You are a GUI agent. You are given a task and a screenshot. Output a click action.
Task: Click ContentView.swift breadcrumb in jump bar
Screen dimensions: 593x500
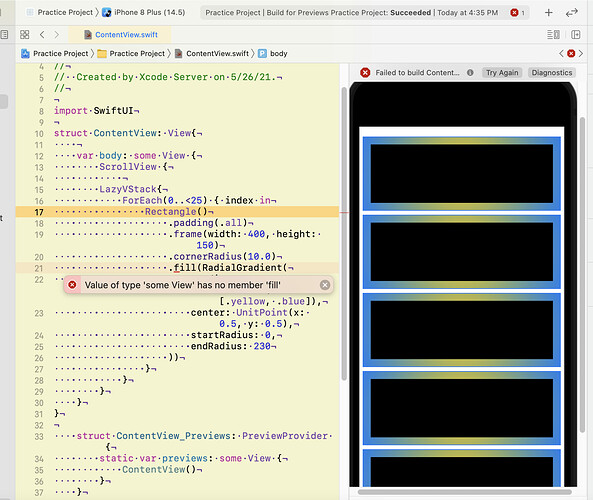(213, 54)
